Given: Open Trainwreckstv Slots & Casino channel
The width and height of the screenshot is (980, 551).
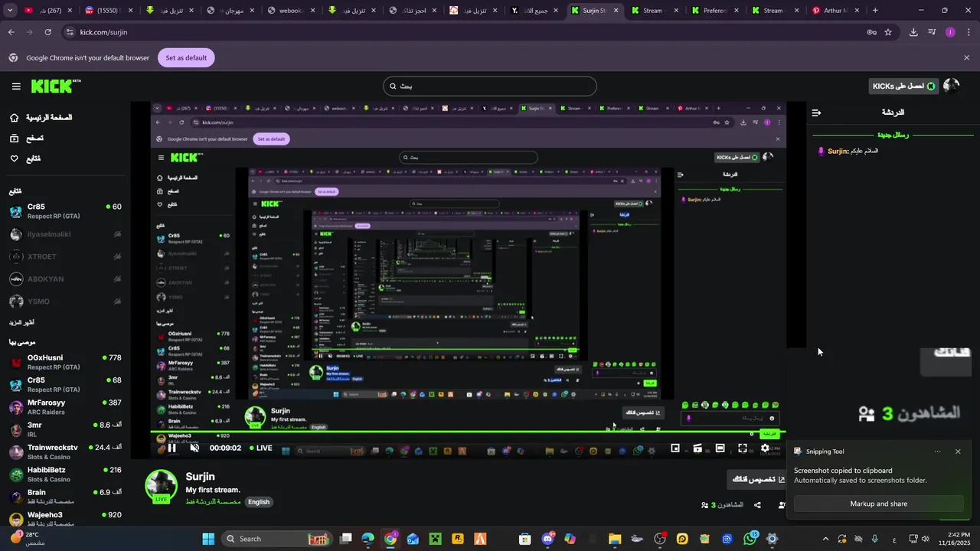Looking at the screenshot, I should pyautogui.click(x=65, y=452).
